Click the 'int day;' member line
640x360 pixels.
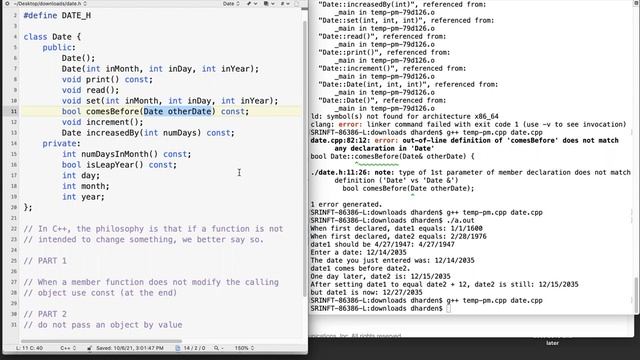(x=81, y=175)
